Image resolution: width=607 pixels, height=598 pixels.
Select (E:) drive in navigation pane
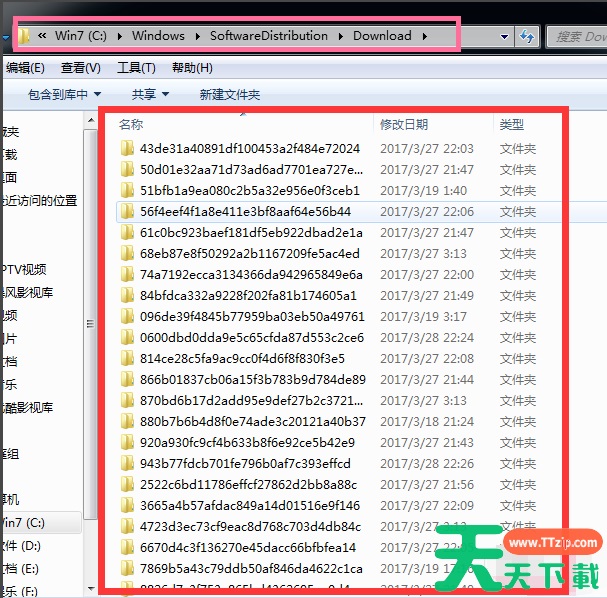21,569
